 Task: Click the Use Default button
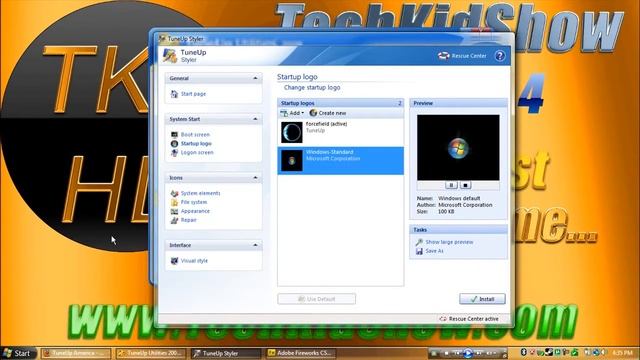coord(316,299)
